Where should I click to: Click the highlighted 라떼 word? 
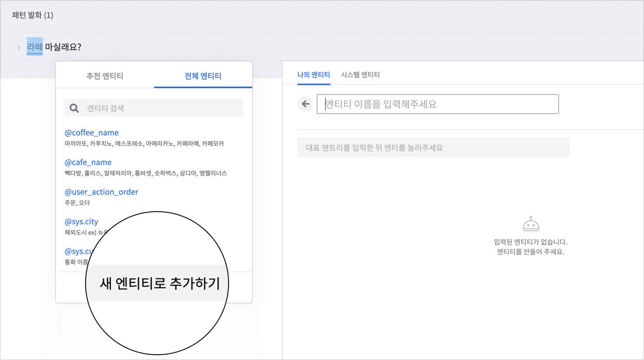35,47
